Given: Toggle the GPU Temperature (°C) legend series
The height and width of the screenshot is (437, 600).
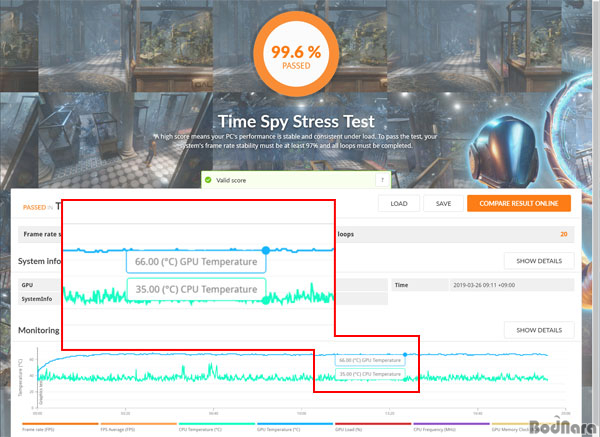Looking at the screenshot, I should coord(295,427).
